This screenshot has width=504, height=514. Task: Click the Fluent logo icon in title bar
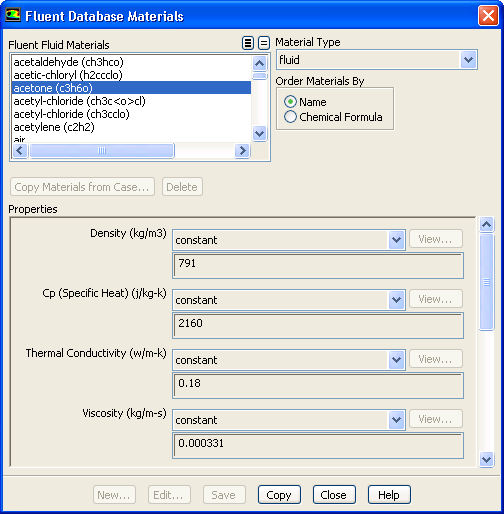tap(13, 15)
